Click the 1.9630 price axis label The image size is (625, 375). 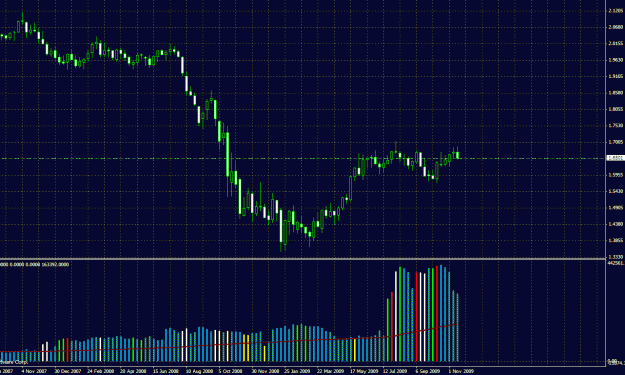tap(616, 60)
